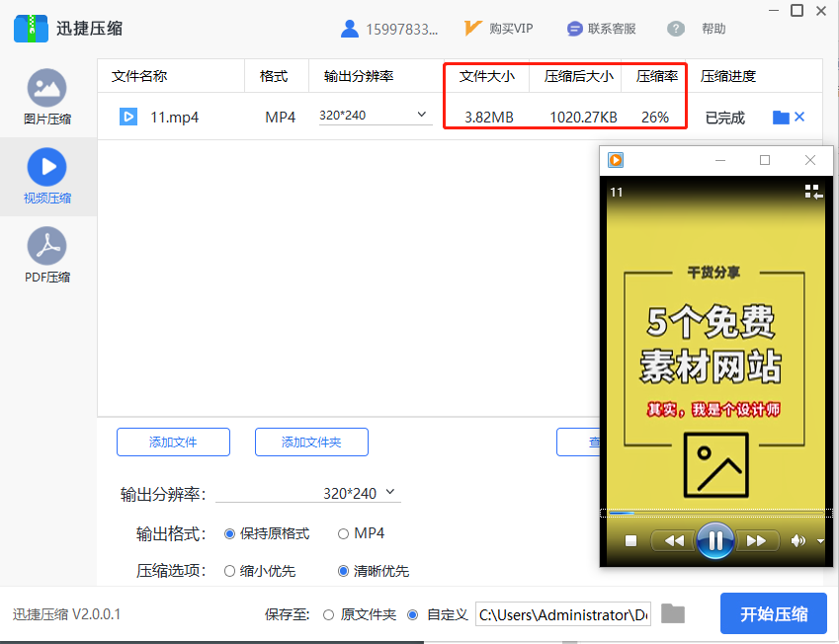Choose 原文件夹 save location
The height and width of the screenshot is (644, 839).
pyautogui.click(x=328, y=615)
